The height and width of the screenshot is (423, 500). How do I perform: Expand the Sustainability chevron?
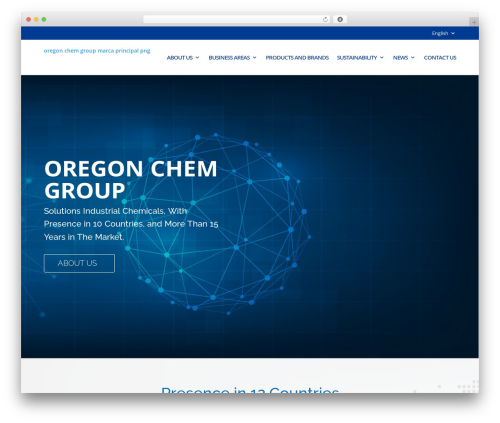(382, 58)
